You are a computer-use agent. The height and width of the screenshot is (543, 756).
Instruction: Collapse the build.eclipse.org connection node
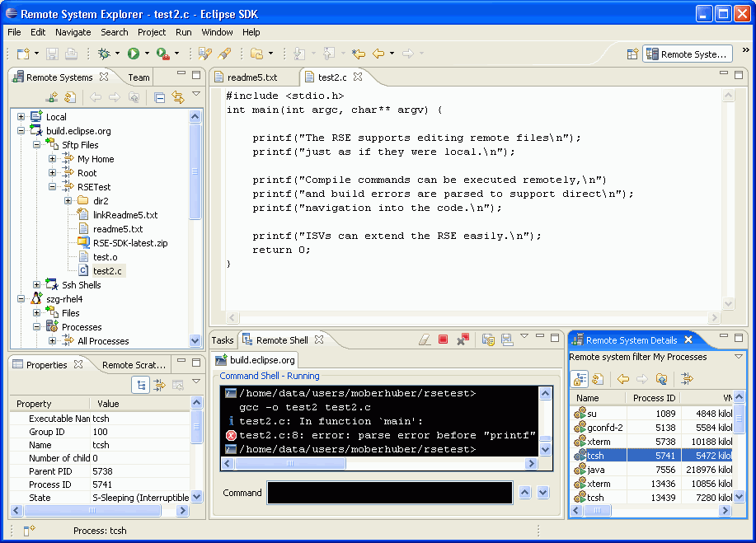point(21,130)
